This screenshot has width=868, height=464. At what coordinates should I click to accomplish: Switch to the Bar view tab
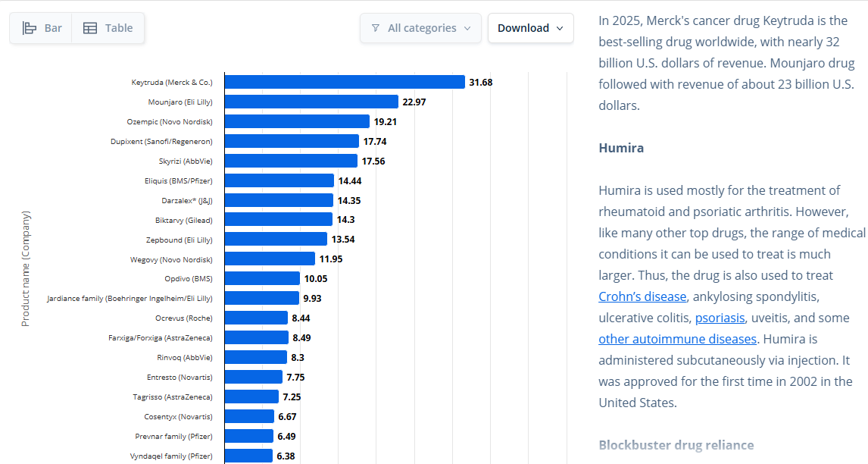[x=41, y=28]
